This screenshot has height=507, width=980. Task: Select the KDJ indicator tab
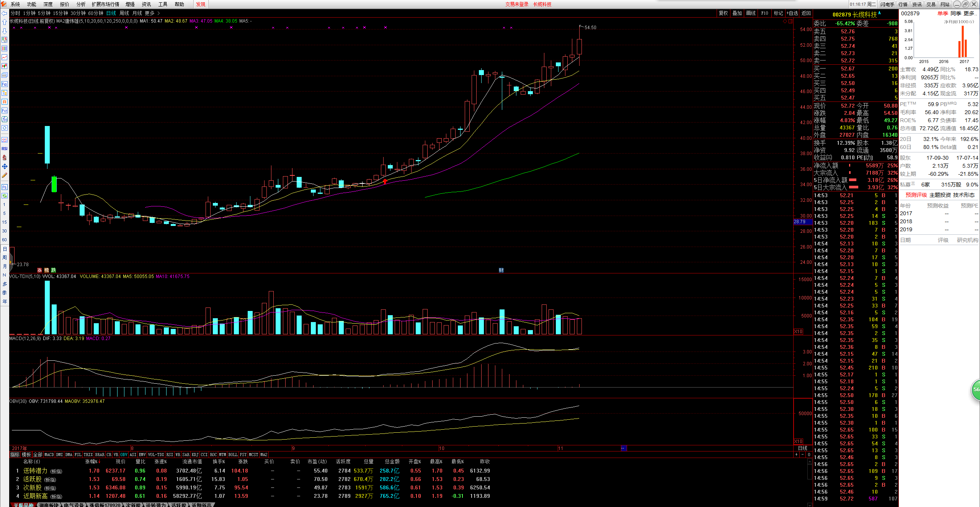195,455
